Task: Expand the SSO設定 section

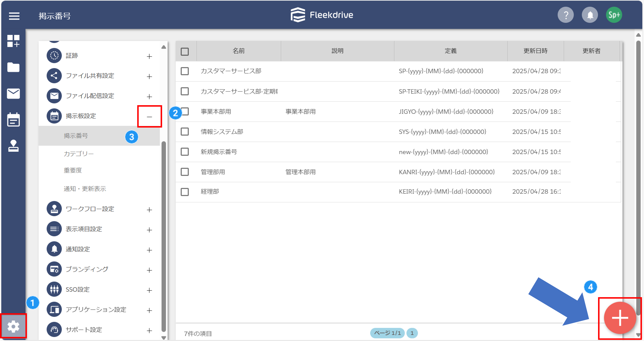Action: click(x=149, y=290)
